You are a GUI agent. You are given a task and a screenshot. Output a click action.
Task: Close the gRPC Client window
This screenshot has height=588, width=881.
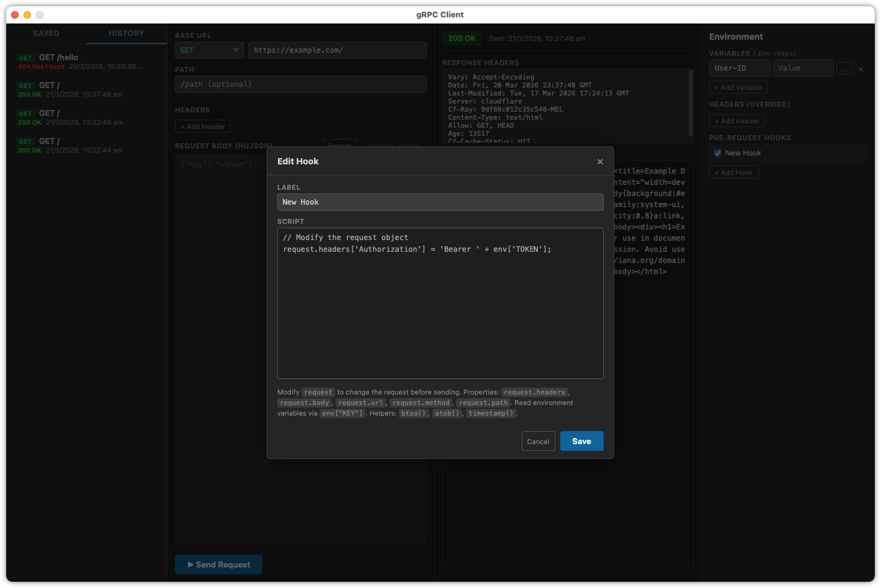15,15
